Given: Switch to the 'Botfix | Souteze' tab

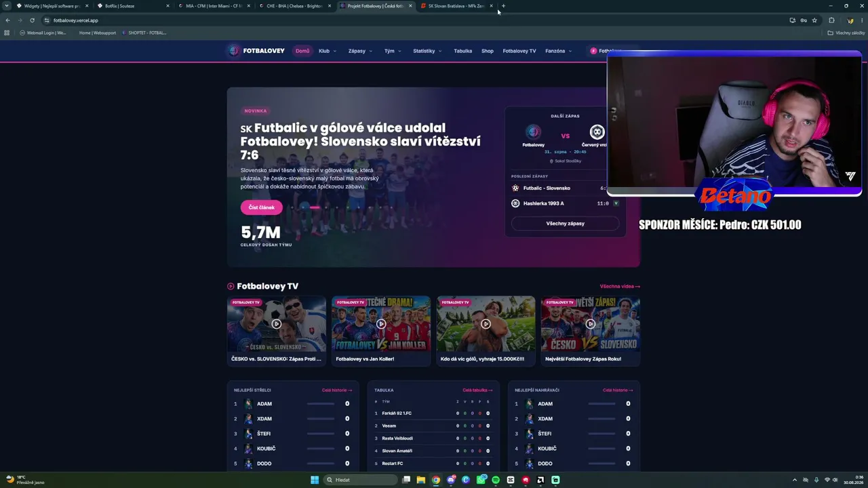Looking at the screenshot, I should point(133,6).
